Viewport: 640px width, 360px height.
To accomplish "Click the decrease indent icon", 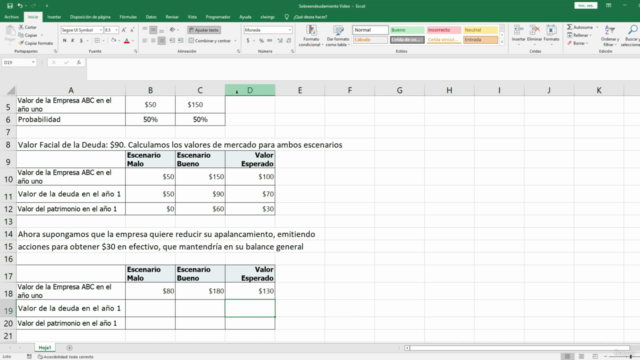I will pos(172,40).
